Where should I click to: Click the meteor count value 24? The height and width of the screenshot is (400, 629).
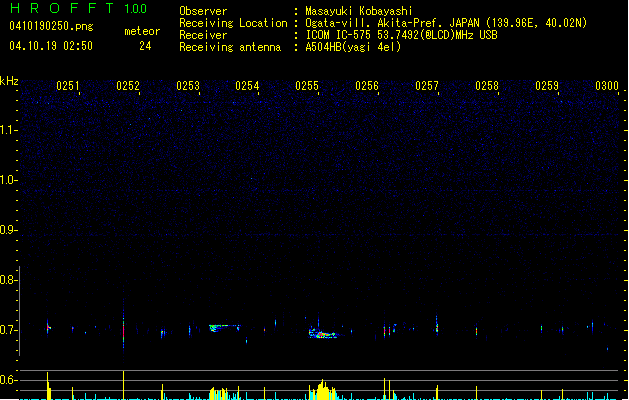click(145, 46)
